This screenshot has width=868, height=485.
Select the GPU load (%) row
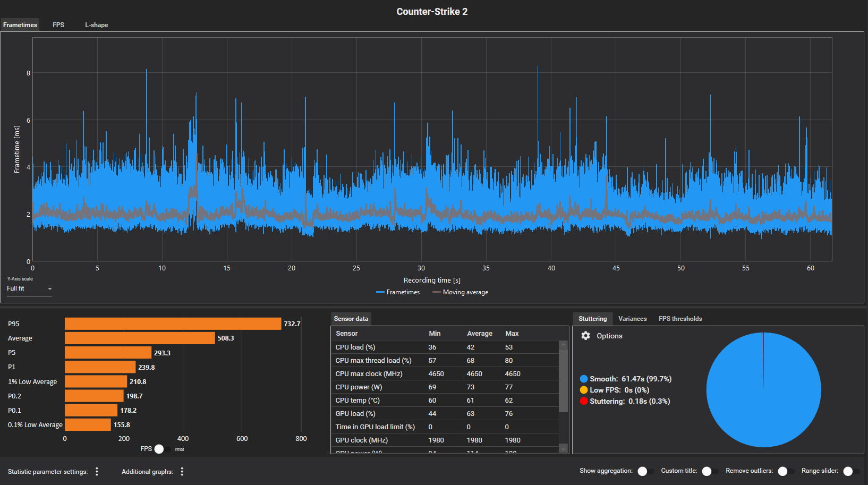445,414
